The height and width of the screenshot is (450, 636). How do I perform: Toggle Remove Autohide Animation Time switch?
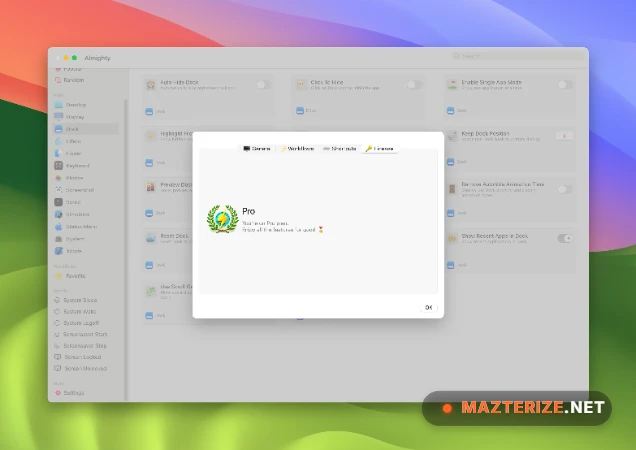click(565, 189)
